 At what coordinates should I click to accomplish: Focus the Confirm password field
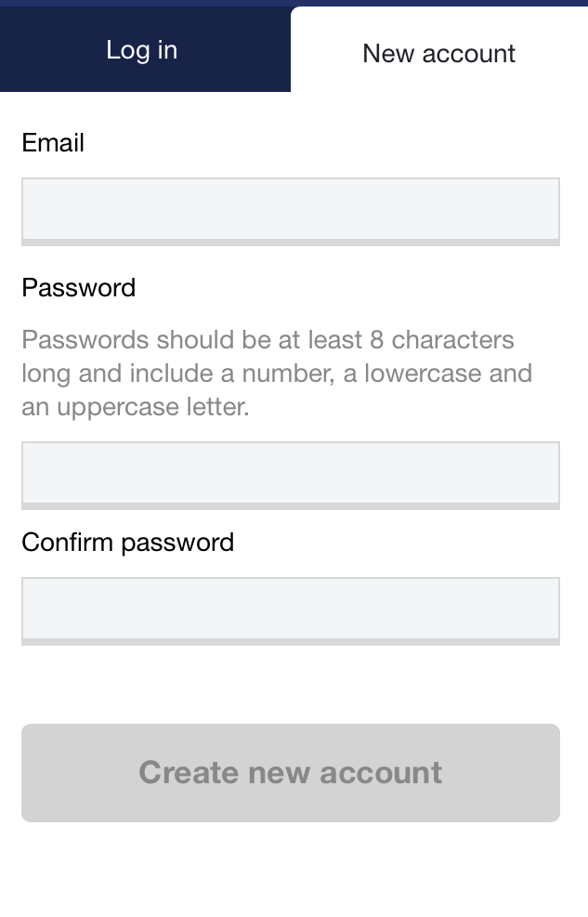click(291, 611)
